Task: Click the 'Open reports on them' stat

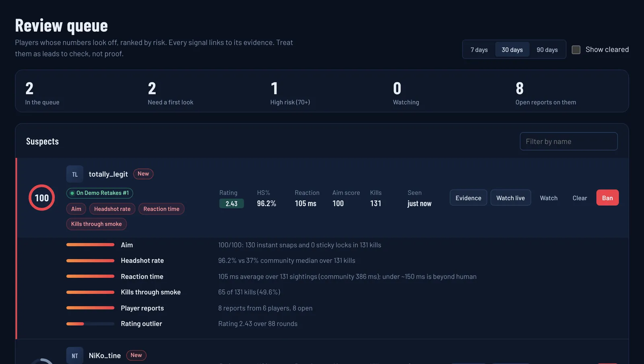Action: [x=546, y=93]
